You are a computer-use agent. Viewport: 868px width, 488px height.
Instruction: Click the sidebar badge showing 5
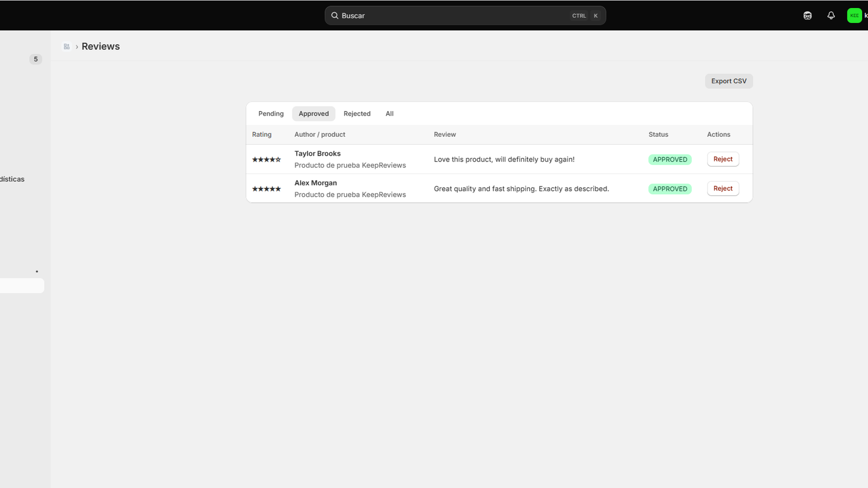36,59
